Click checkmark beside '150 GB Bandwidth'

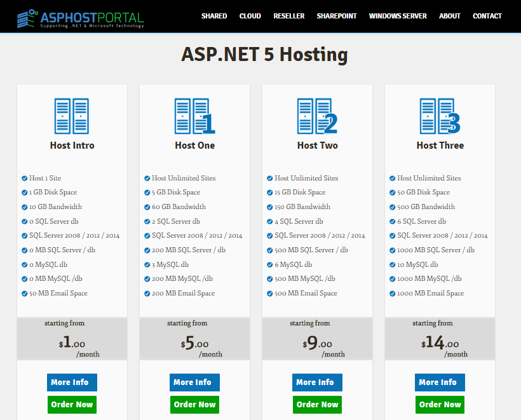pyautogui.click(x=269, y=207)
